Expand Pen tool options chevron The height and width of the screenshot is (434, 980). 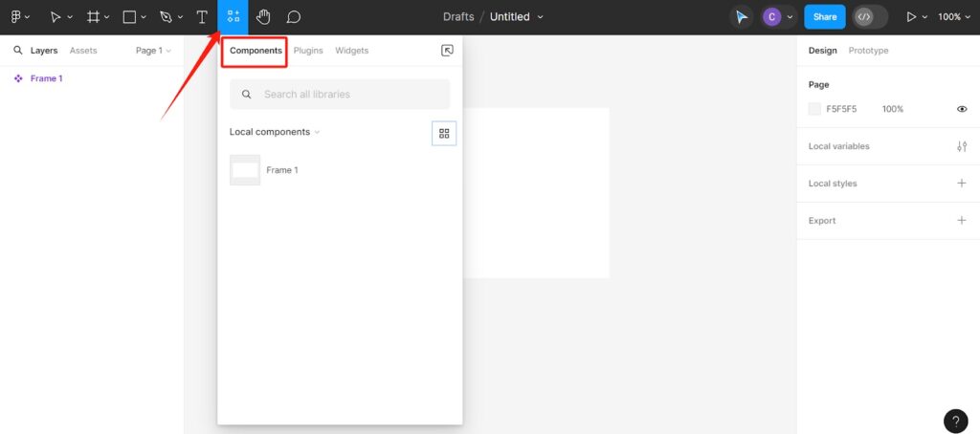[x=180, y=17]
